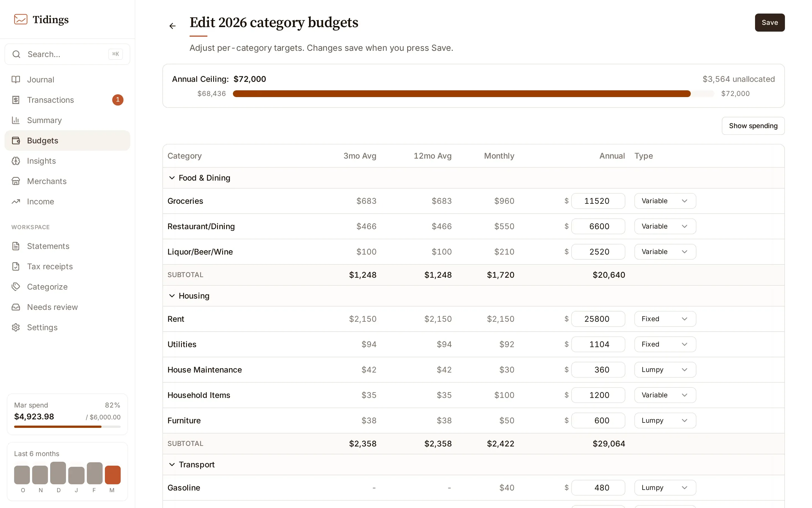Click the 12mo Avg column header

tap(433, 156)
